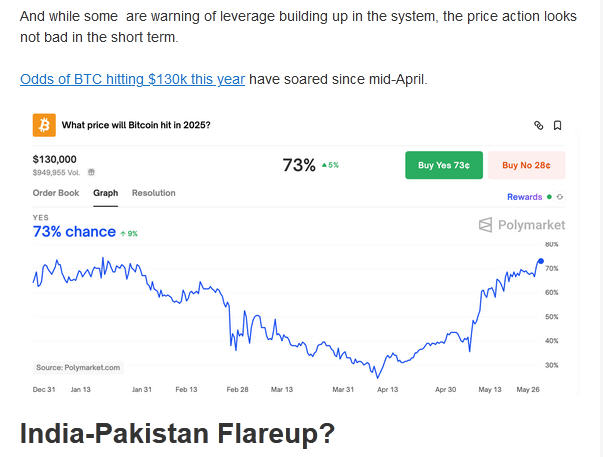Click the small icon beside volume amount

tap(92, 172)
